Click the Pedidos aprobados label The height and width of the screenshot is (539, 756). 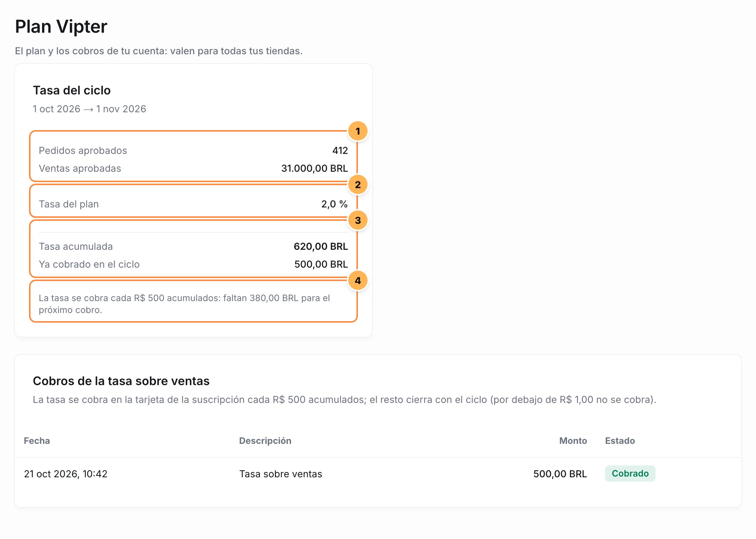point(83,151)
